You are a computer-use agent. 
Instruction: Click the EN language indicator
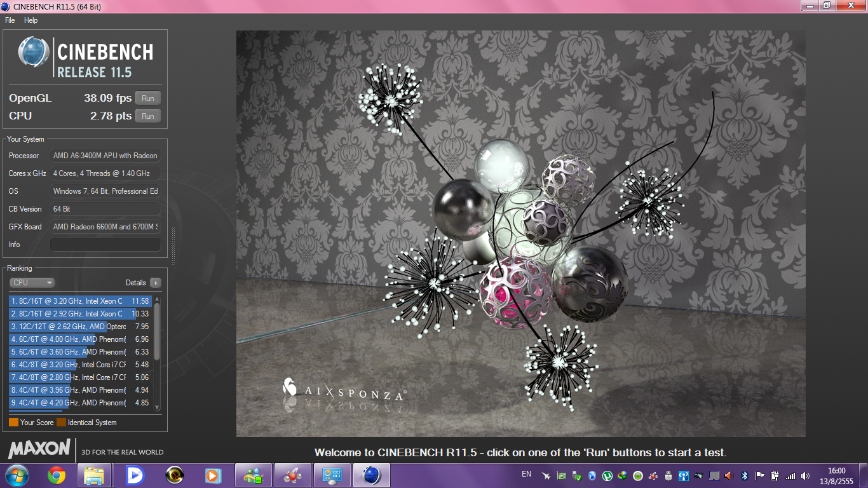526,474
